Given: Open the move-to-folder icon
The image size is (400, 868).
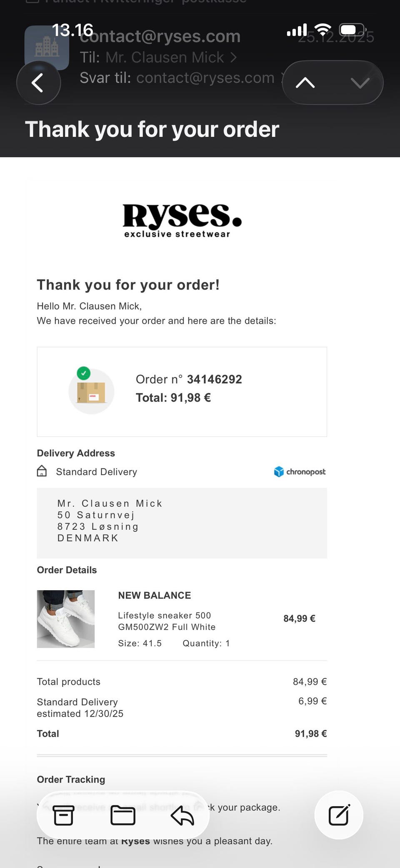Looking at the screenshot, I should [123, 815].
